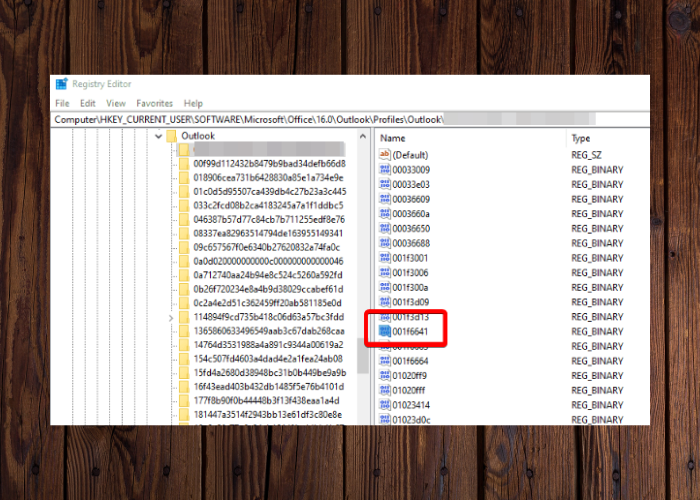Viewport: 700px width, 500px height.
Task: Click REG_SZ type of (Default) row
Action: point(586,155)
